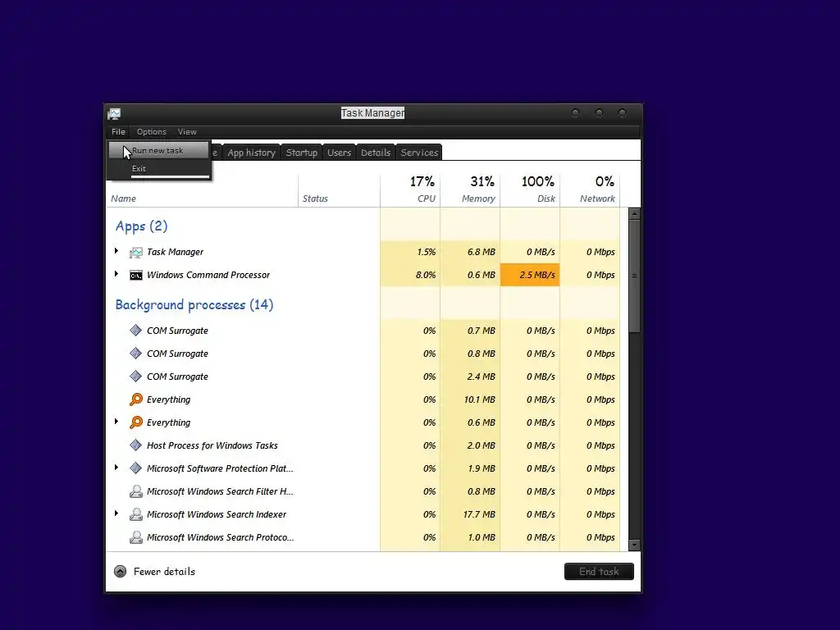Image resolution: width=840 pixels, height=630 pixels.
Task: Sort by the Memory column header
Action: [x=470, y=190]
